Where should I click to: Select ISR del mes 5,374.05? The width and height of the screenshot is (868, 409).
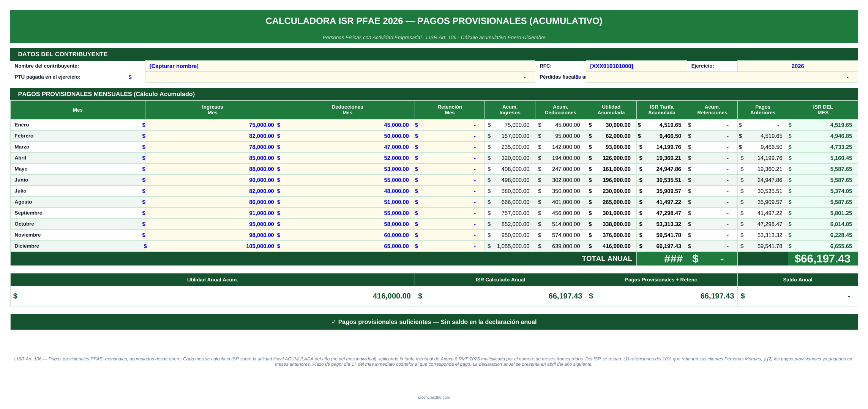click(823, 191)
